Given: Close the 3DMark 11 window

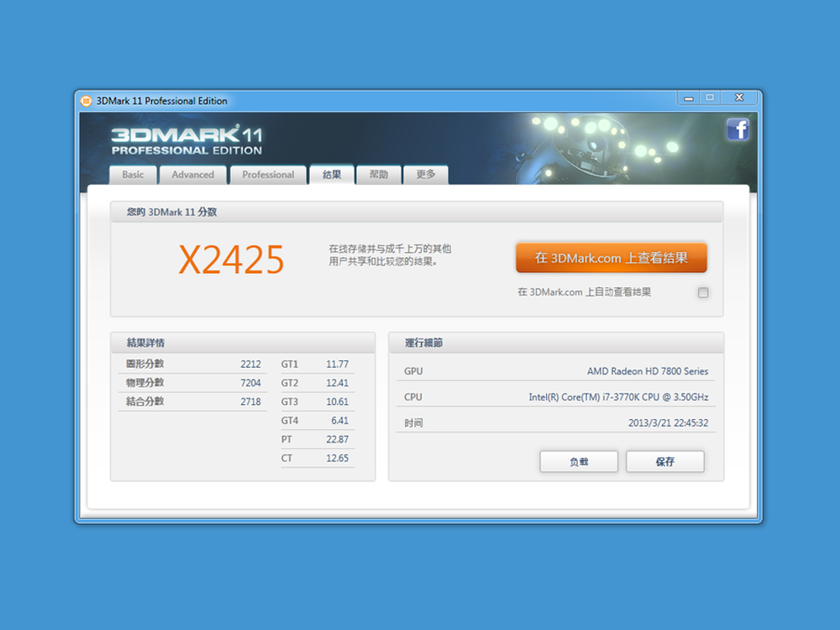Looking at the screenshot, I should [x=738, y=98].
